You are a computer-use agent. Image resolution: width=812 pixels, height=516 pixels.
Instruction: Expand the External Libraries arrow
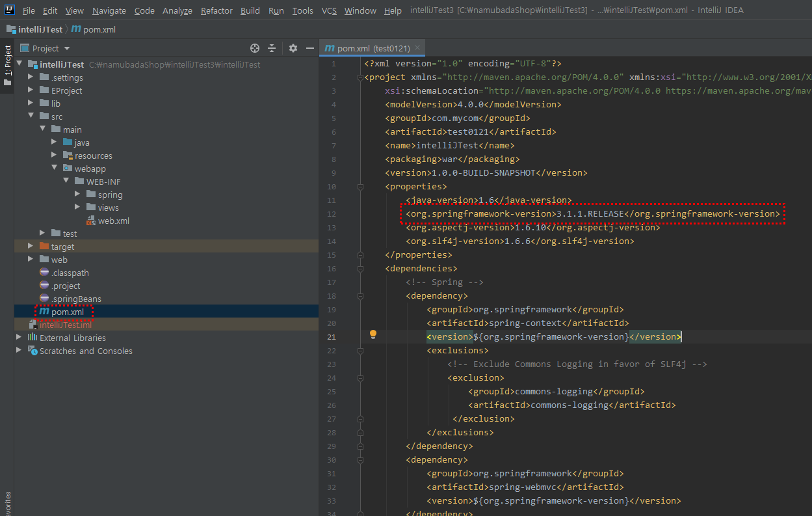(x=20, y=338)
